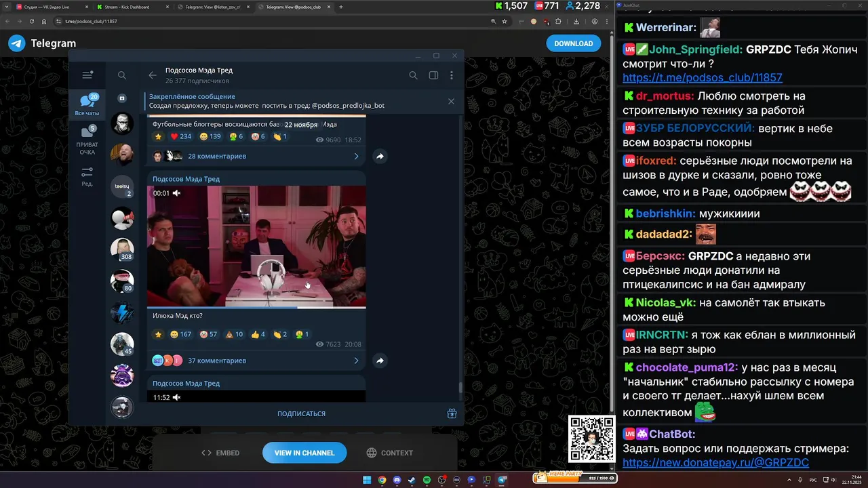Open Steam from the taskbar

tap(412, 480)
